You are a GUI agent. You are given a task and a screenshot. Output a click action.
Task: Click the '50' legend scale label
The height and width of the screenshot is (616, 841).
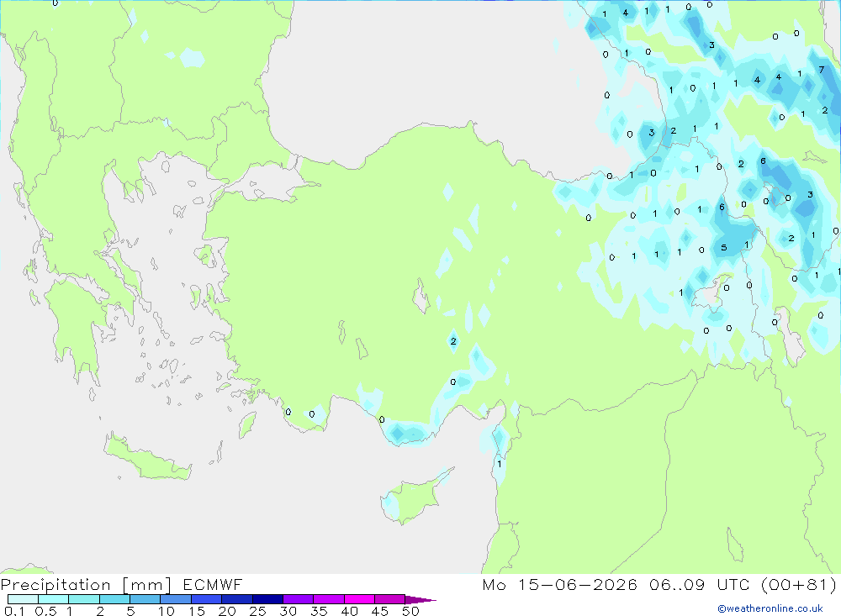coord(410,611)
